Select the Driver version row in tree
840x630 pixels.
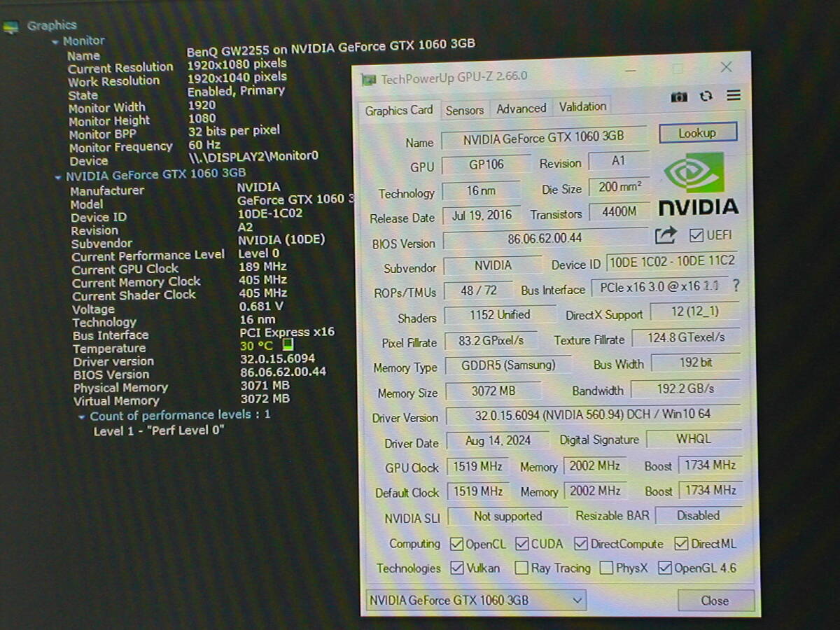[x=194, y=361]
